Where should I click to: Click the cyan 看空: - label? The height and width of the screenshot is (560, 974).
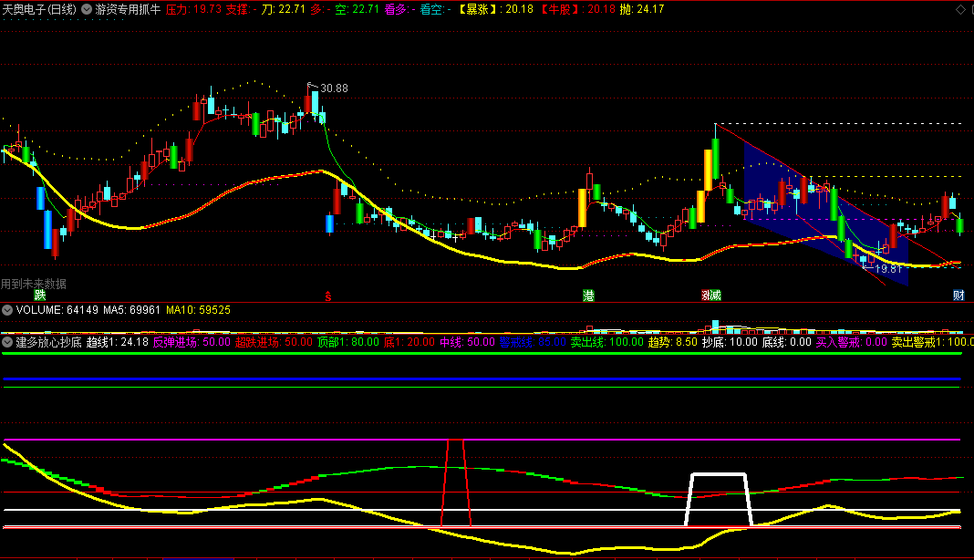point(435,9)
